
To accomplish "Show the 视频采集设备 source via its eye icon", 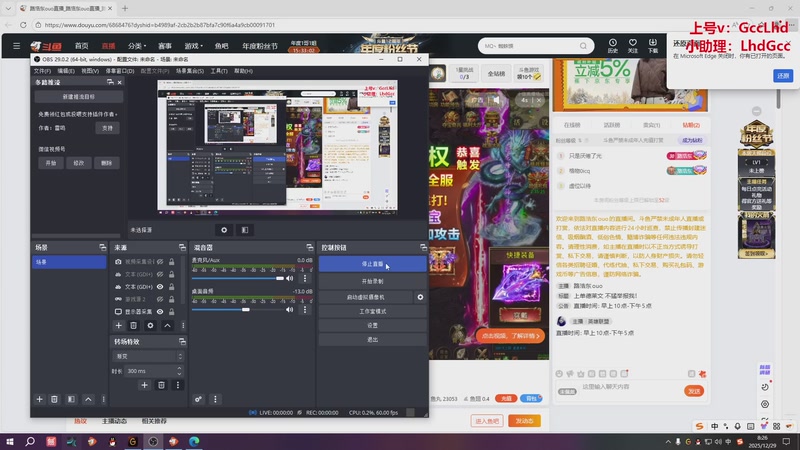I will pyautogui.click(x=160, y=262).
